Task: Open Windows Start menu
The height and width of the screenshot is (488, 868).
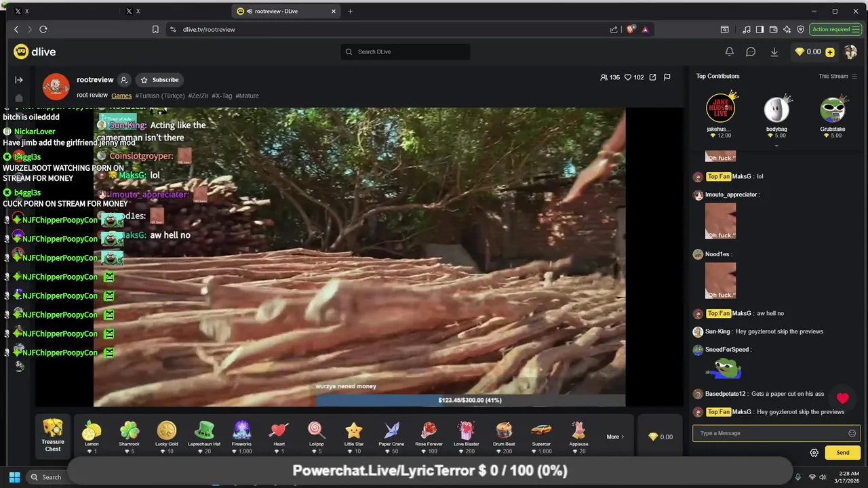Action: coord(14,477)
